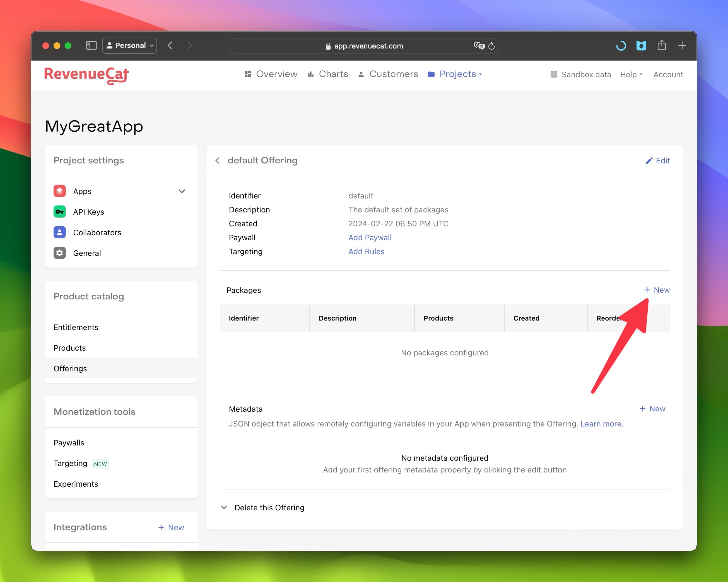Open API Keys settings
Image resolution: width=728 pixels, height=582 pixels.
(x=121, y=212)
